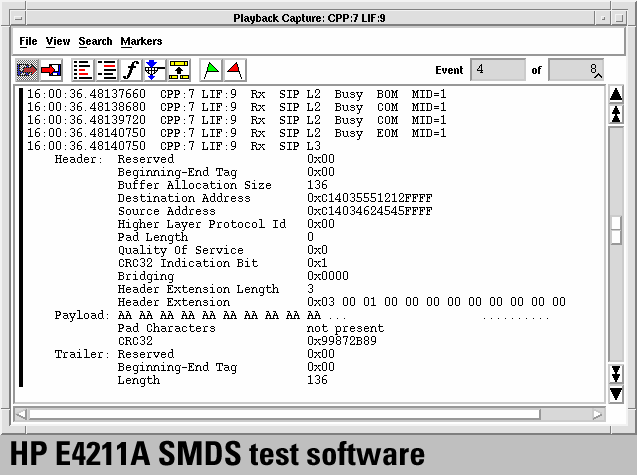
Task: Select the summary list view icon
Action: click(83, 70)
